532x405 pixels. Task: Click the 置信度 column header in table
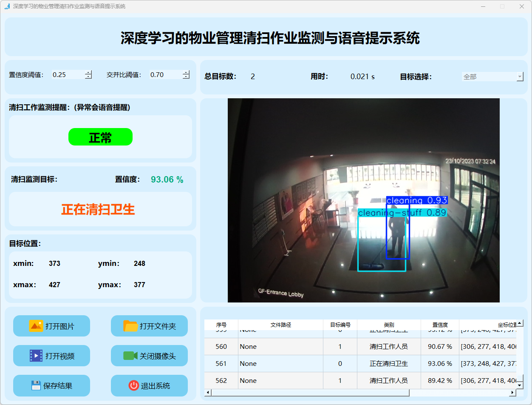[439, 325]
